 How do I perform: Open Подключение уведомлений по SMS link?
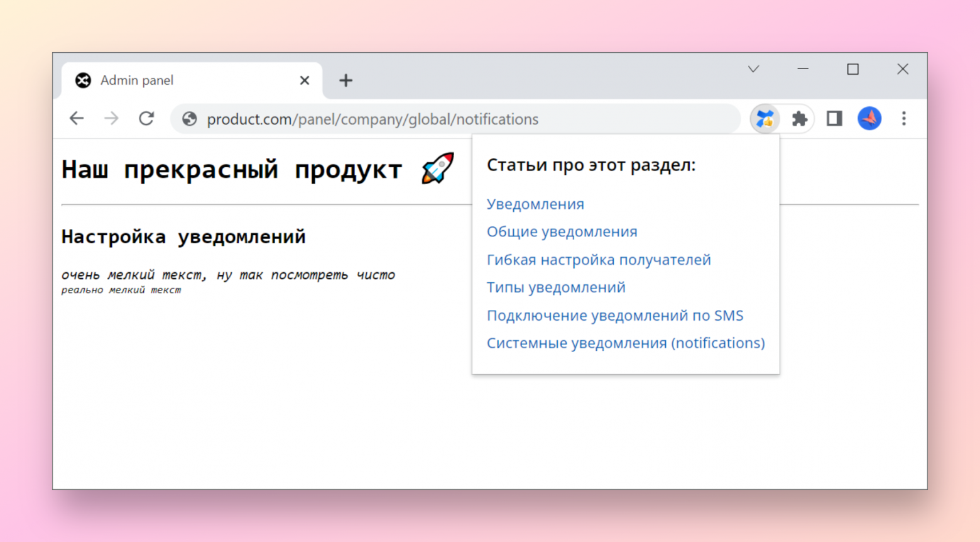[x=615, y=315]
